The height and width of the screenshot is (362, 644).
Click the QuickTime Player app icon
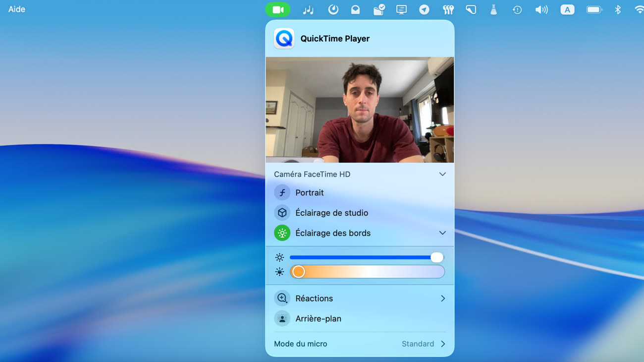tap(284, 39)
